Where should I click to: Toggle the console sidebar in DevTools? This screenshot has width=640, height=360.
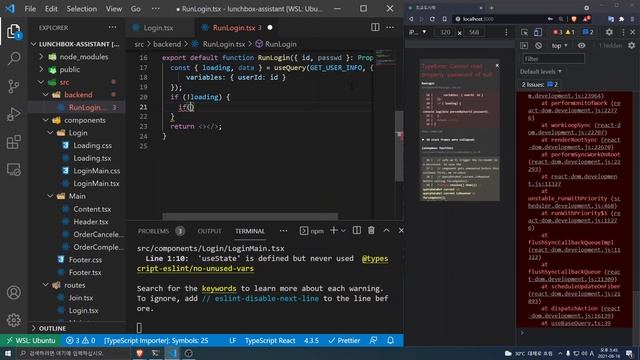(524, 46)
